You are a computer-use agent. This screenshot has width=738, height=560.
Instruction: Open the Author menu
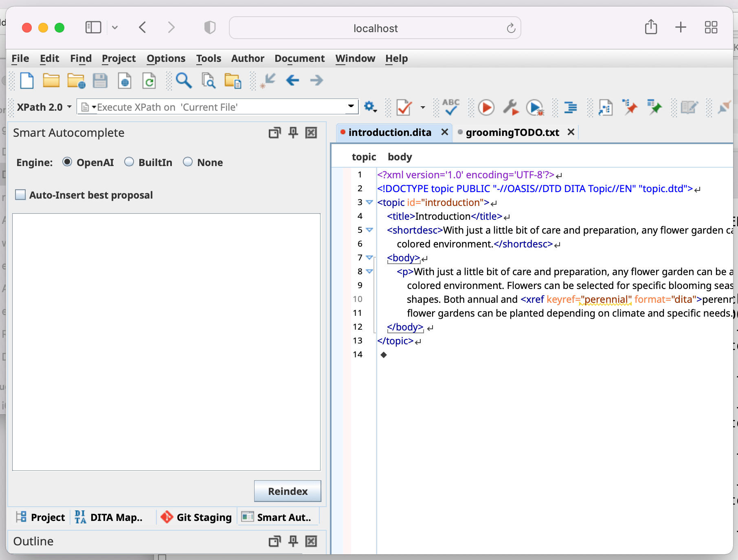(248, 59)
